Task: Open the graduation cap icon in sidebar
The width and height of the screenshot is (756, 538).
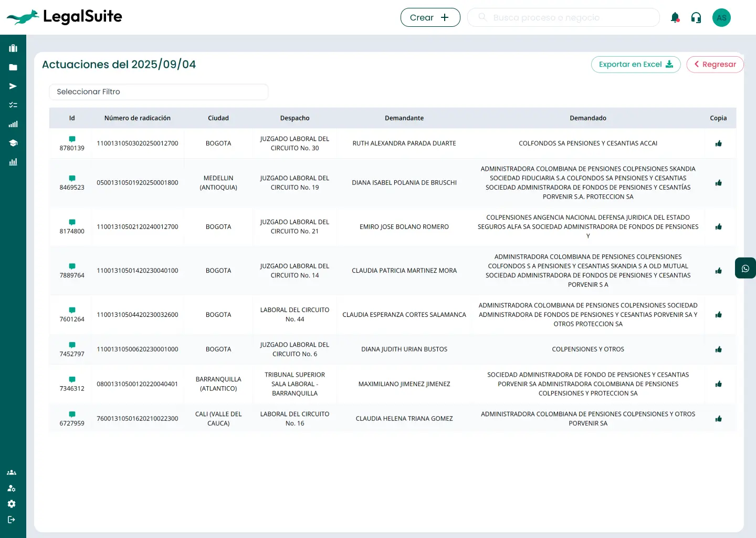Action: (13, 143)
